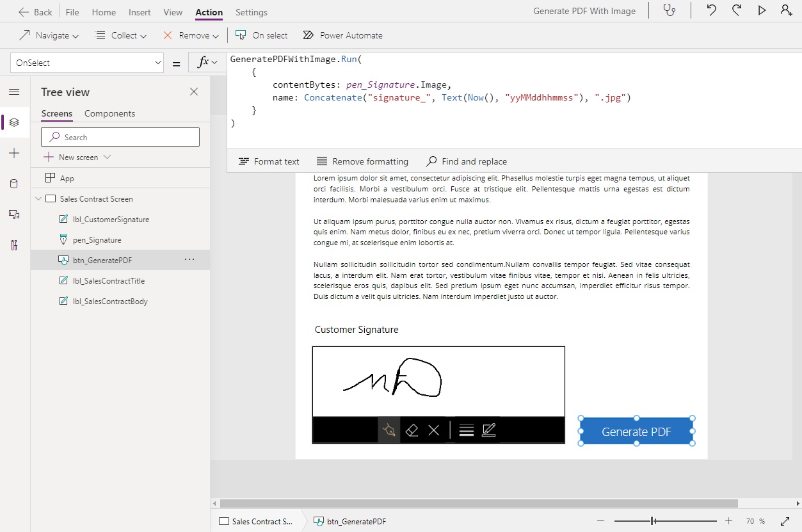Clear the signature with the X icon
The width and height of the screenshot is (802, 532).
pos(434,430)
